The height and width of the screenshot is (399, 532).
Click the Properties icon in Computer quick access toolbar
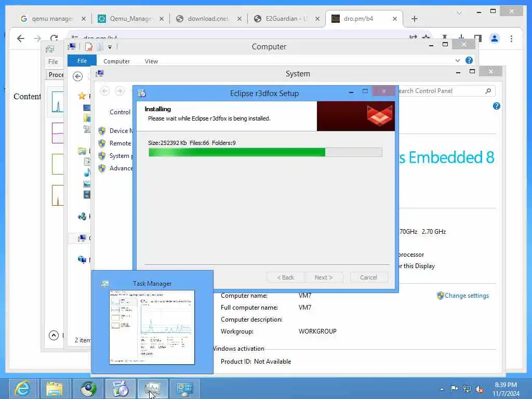tap(88, 47)
